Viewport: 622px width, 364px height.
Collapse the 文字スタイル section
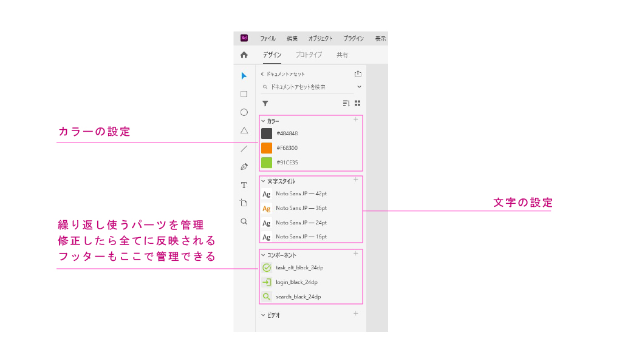click(264, 181)
